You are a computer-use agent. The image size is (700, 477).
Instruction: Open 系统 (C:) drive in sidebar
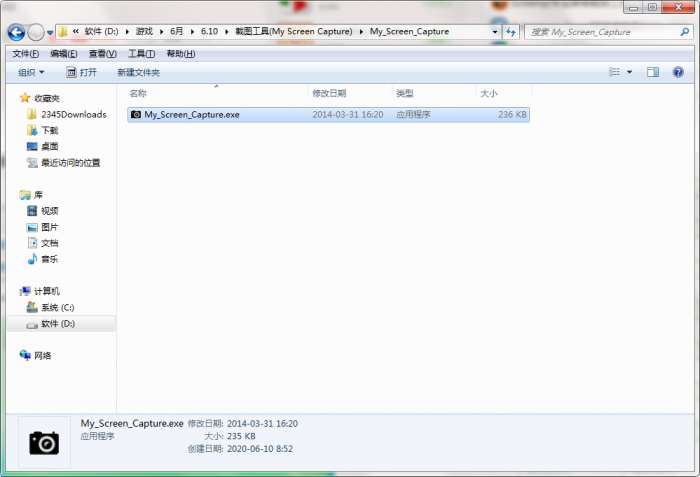click(x=50, y=307)
